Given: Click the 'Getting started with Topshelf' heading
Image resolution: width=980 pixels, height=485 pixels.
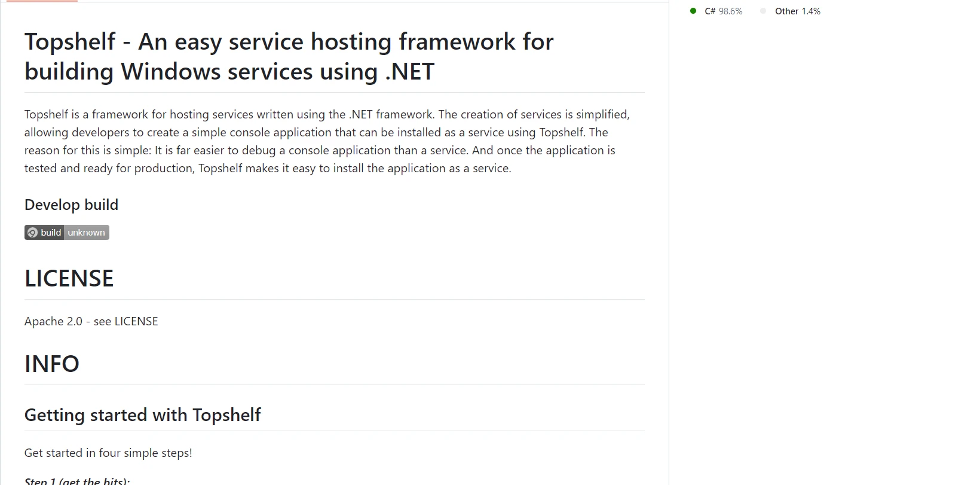Looking at the screenshot, I should (142, 415).
